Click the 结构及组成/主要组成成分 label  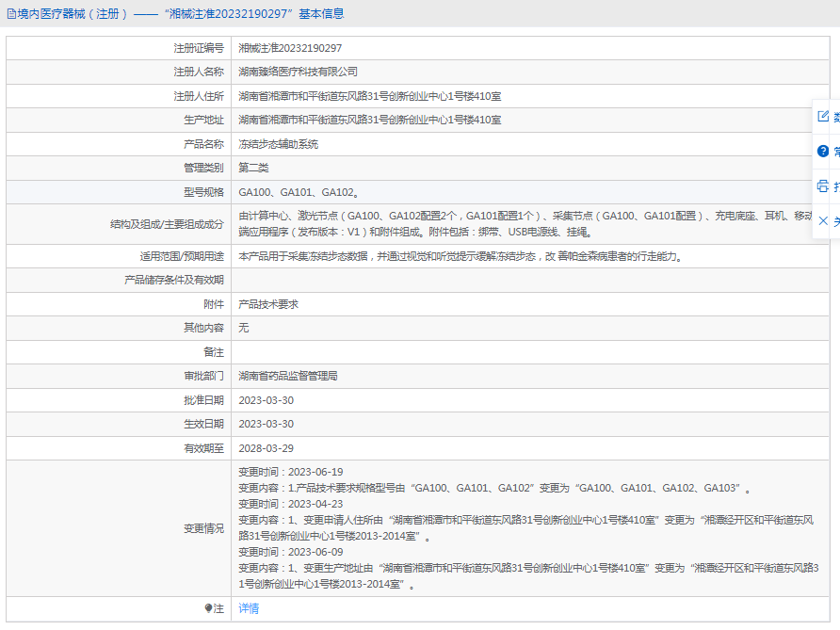[x=167, y=224]
